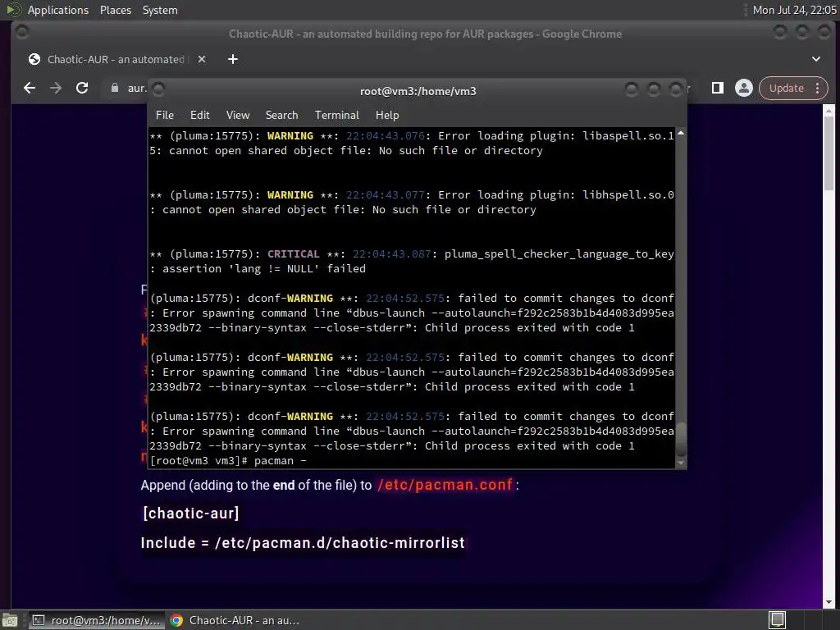Open terminal Edit menu
The height and width of the screenshot is (630, 840).
point(200,115)
